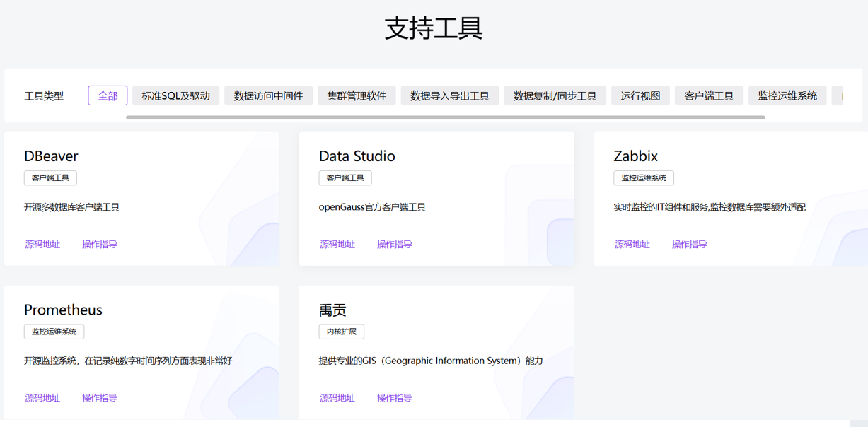Click the horizontal scrollbar under tool types
868x427 pixels.
click(446, 117)
